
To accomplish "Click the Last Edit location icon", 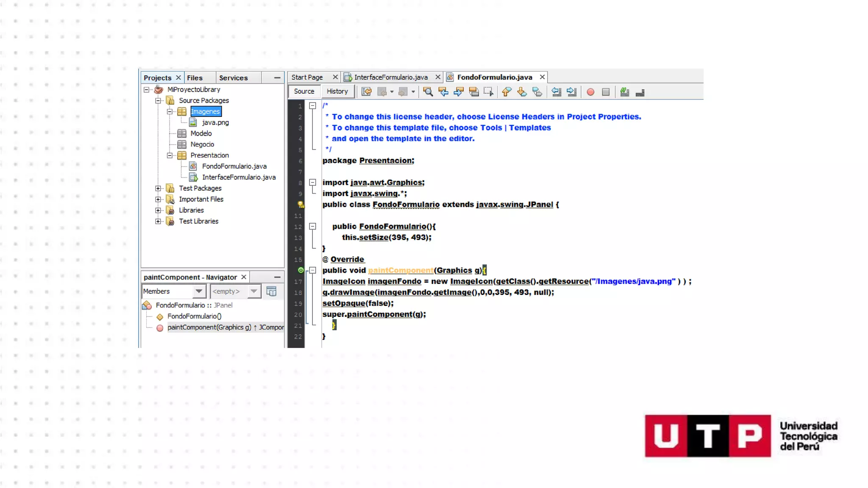I will tap(367, 92).
